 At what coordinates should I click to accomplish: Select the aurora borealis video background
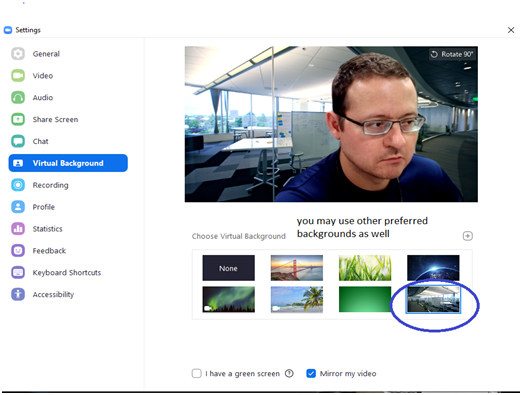point(229,299)
